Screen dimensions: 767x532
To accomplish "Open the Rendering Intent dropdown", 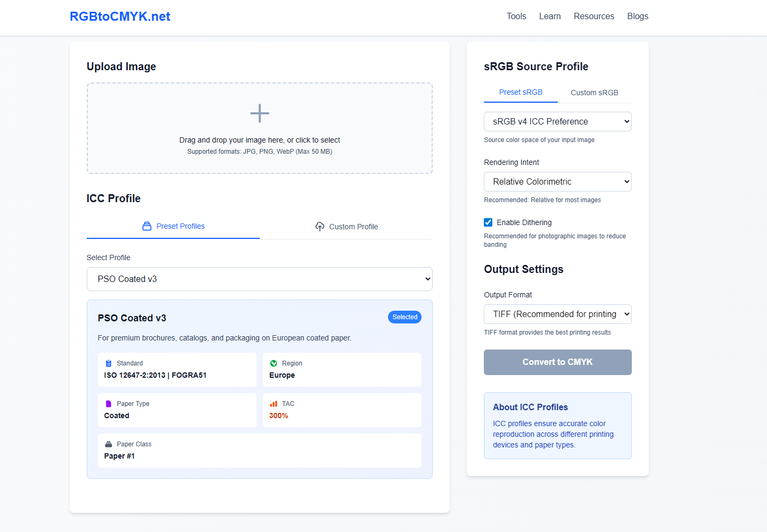I will pos(557,182).
